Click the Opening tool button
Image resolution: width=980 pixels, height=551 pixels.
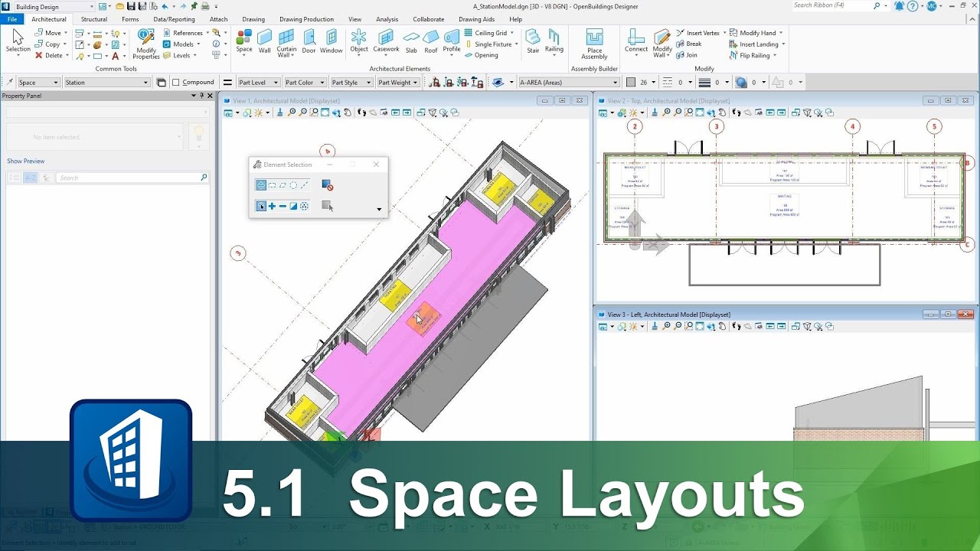coord(481,55)
